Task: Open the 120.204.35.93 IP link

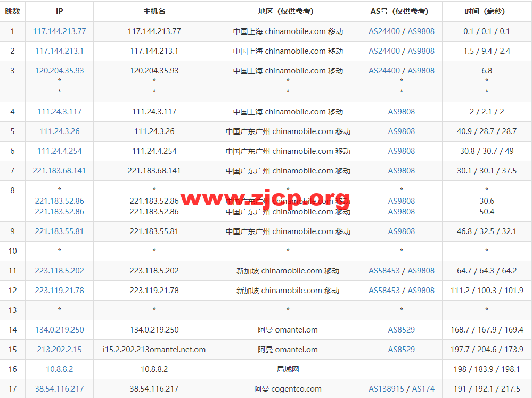Action: (59, 71)
